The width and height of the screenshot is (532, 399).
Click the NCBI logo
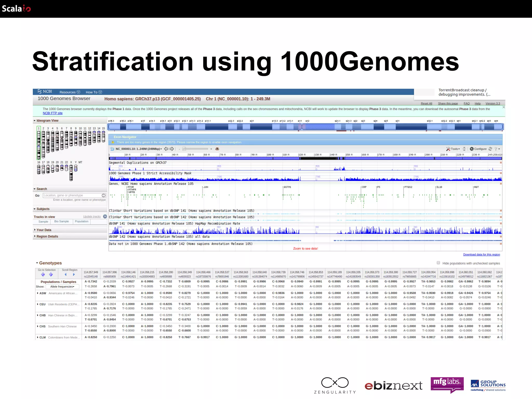45,91
